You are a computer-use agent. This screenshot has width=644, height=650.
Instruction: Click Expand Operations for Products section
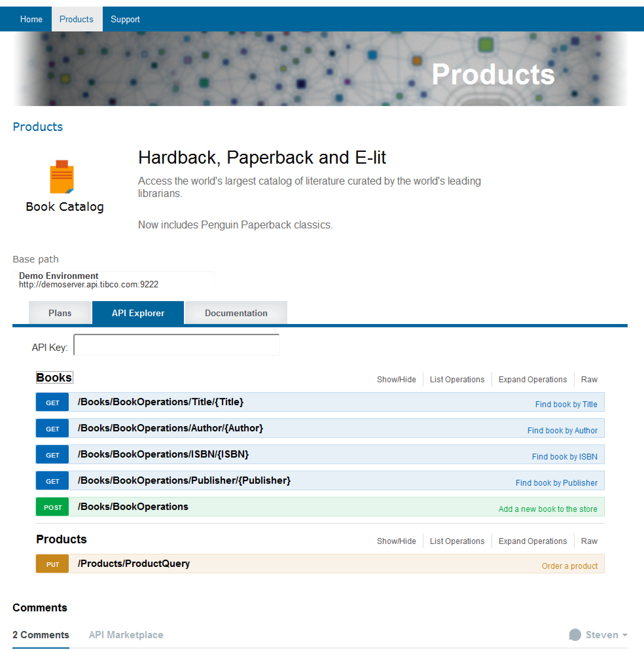coord(533,541)
